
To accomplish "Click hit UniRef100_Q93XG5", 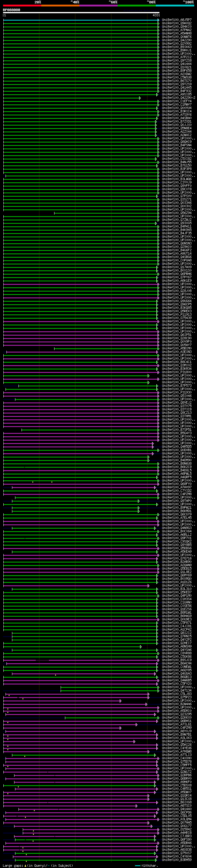I will tap(177, 223).
